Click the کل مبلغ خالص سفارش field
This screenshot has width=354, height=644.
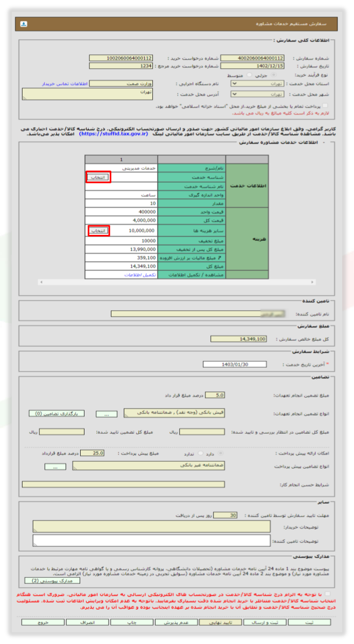click(x=238, y=339)
